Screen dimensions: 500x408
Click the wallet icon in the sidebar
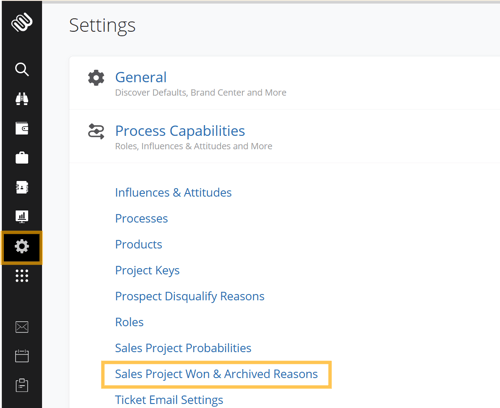pos(22,128)
